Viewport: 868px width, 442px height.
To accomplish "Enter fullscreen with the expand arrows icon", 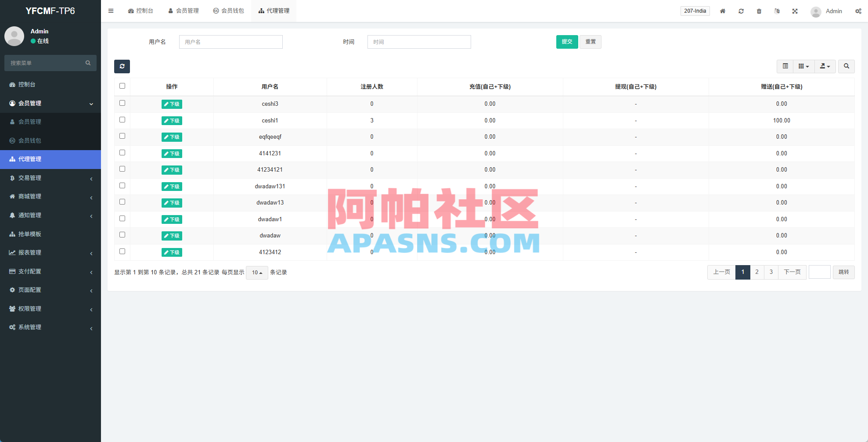I will (x=795, y=11).
